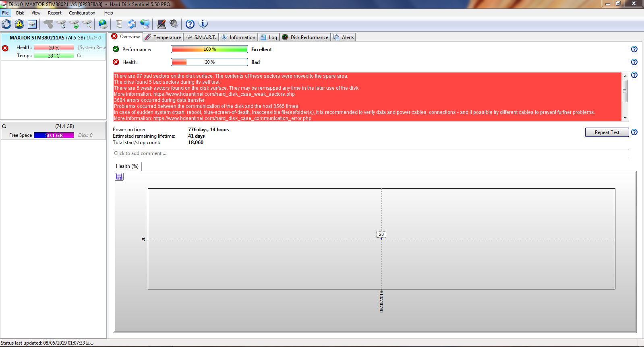
Task: Switch to the Alerts tab
Action: point(344,37)
